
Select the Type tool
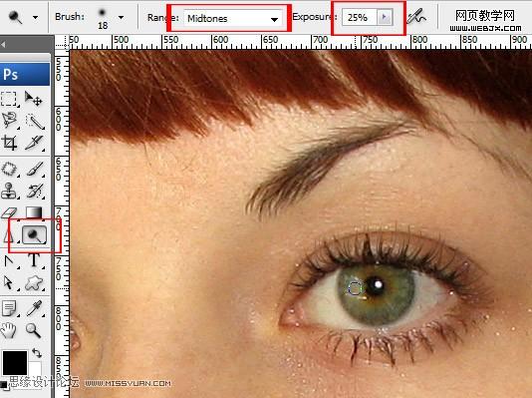click(34, 260)
